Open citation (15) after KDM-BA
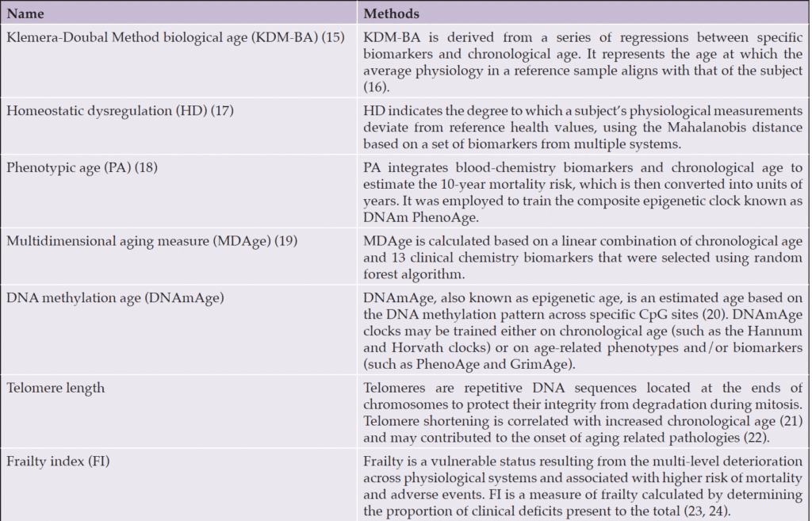The image size is (812, 521). tap(333, 37)
